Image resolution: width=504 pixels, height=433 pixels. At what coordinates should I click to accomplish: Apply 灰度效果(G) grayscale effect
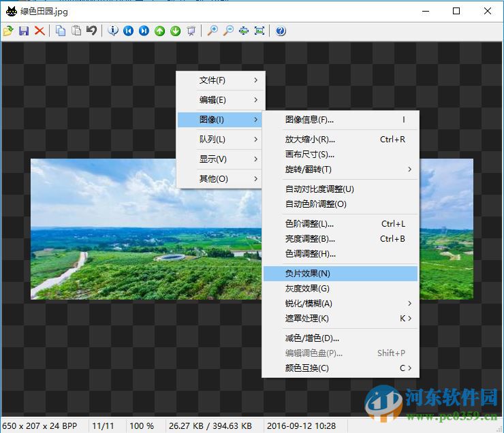point(341,289)
